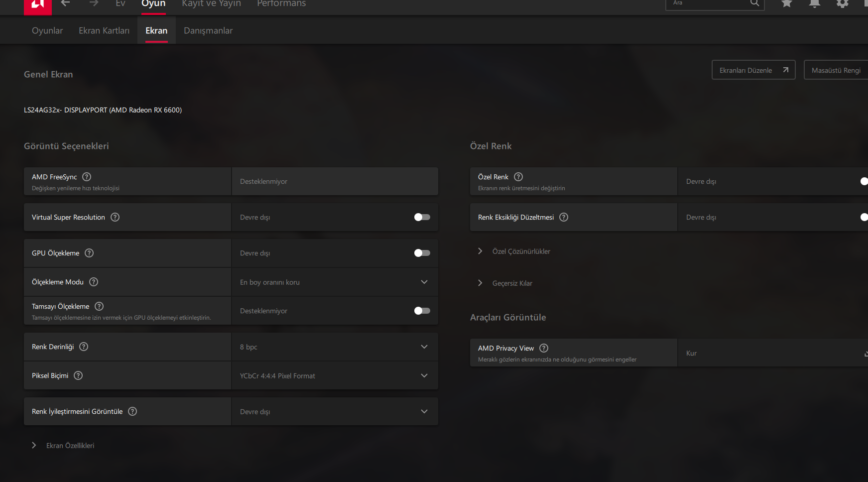
Task: Switch to Ekran Kartları sub-tab
Action: (104, 30)
